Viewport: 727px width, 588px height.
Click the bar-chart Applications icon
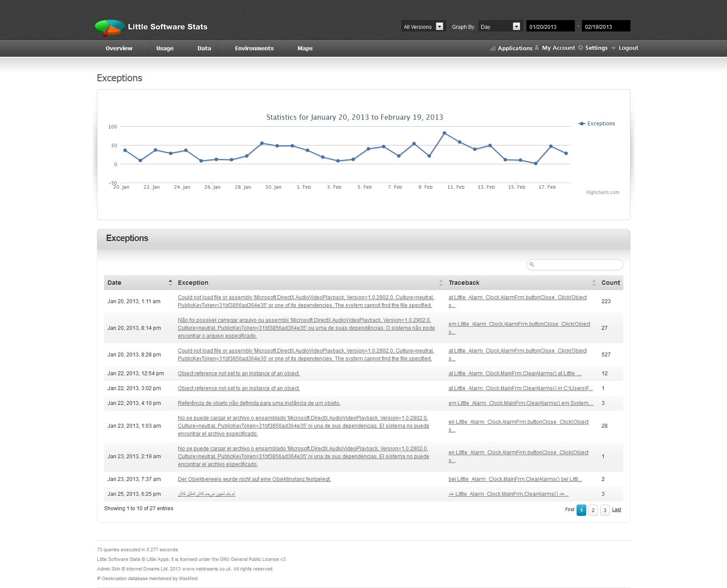pyautogui.click(x=493, y=48)
